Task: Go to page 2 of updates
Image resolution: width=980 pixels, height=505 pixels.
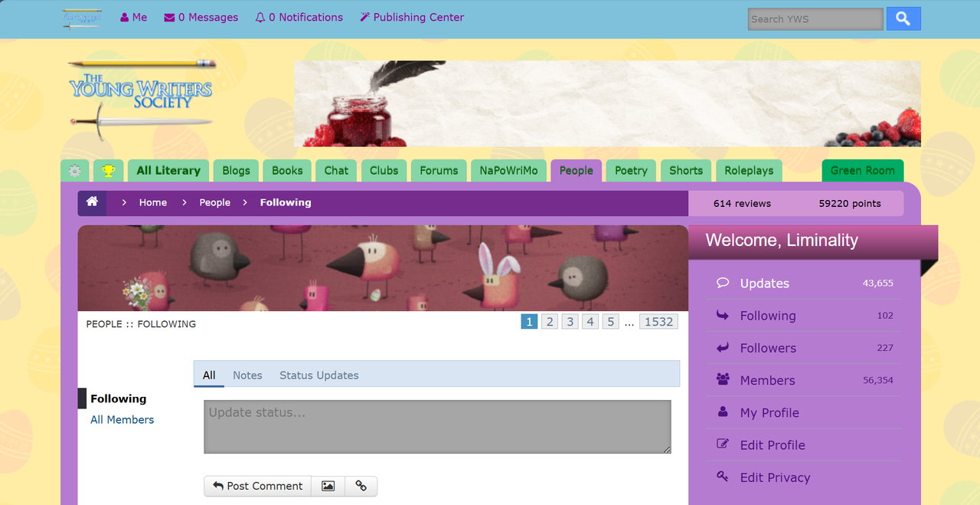Action: [550, 322]
